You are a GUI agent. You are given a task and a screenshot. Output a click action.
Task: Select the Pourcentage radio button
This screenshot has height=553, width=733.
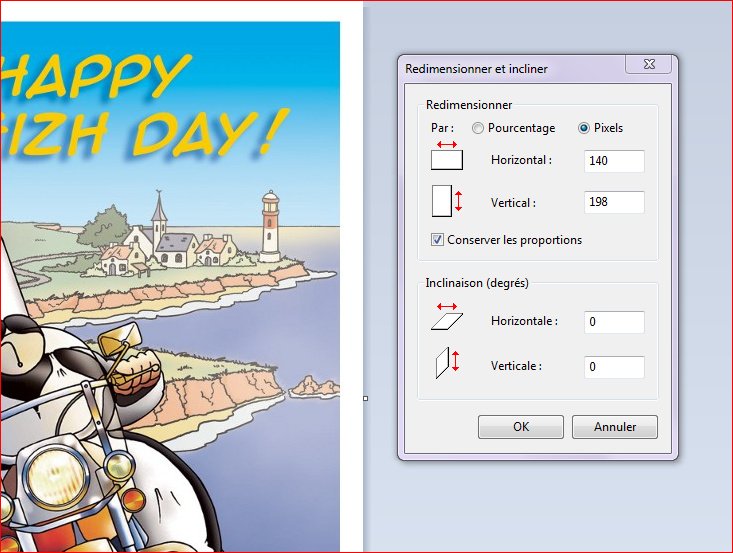(x=477, y=128)
